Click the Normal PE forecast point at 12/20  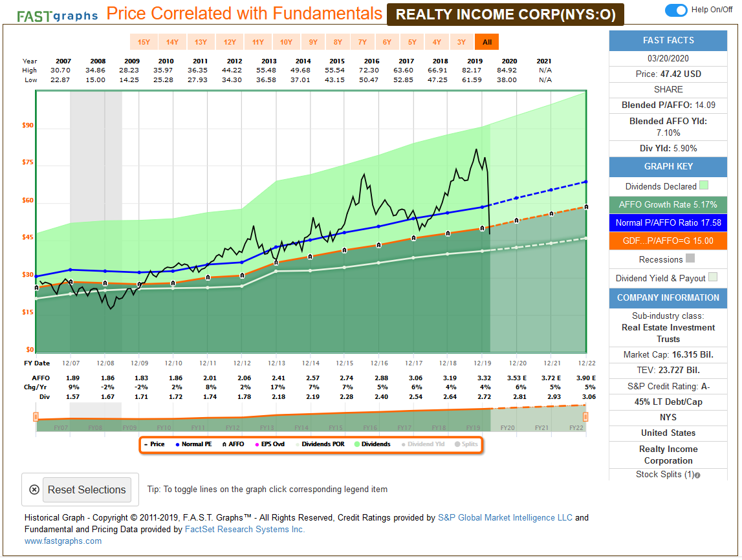pyautogui.click(x=516, y=198)
